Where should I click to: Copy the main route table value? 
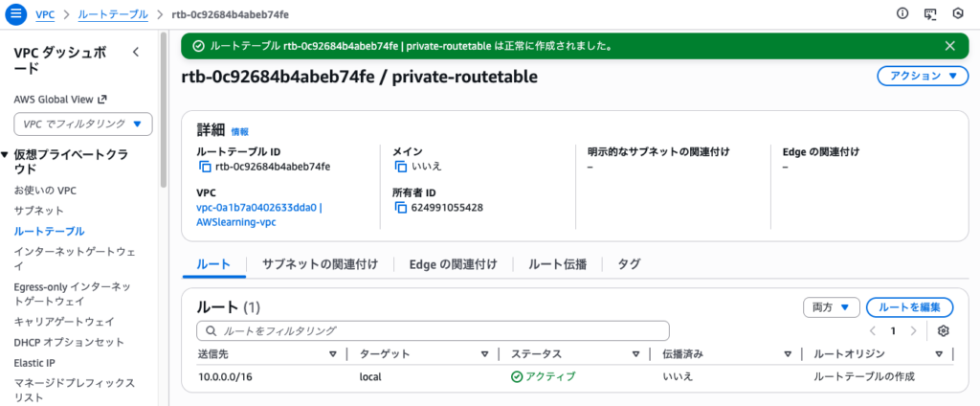tap(400, 167)
